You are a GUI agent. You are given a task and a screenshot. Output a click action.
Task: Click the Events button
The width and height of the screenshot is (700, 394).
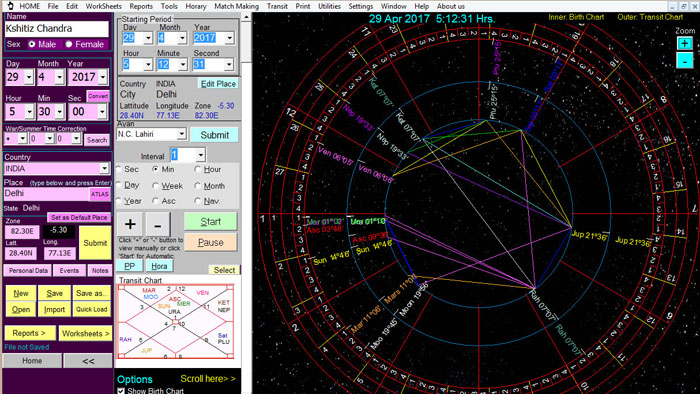coord(69,270)
